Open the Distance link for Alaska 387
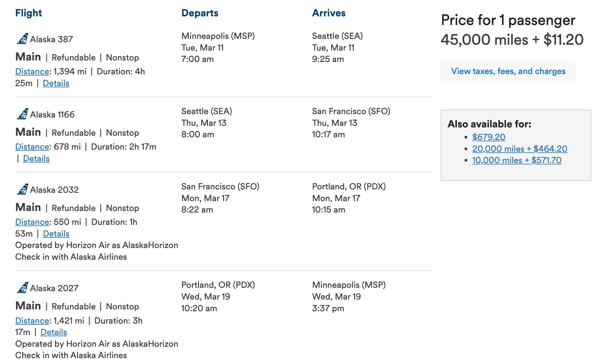The height and width of the screenshot is (364, 607). click(x=32, y=71)
